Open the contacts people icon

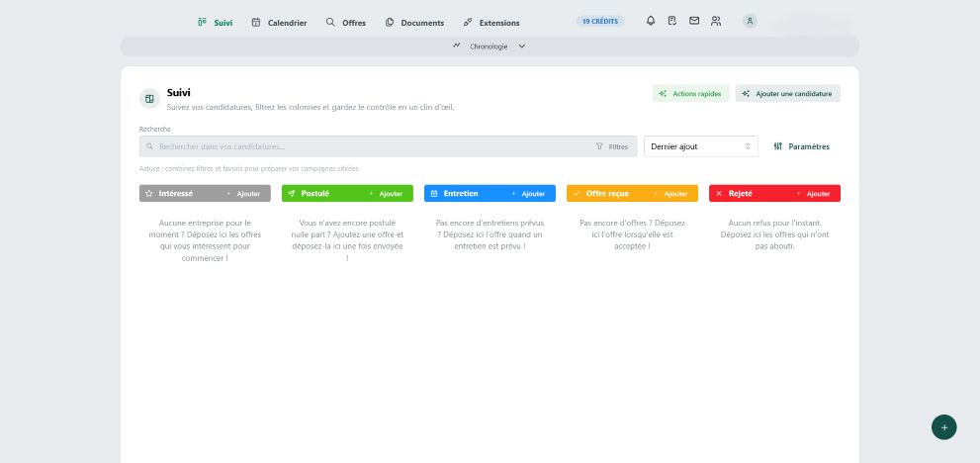tap(716, 21)
